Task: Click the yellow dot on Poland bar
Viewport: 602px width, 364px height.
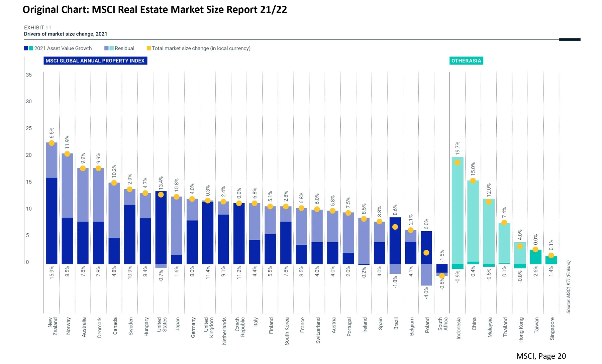Action: [x=426, y=253]
